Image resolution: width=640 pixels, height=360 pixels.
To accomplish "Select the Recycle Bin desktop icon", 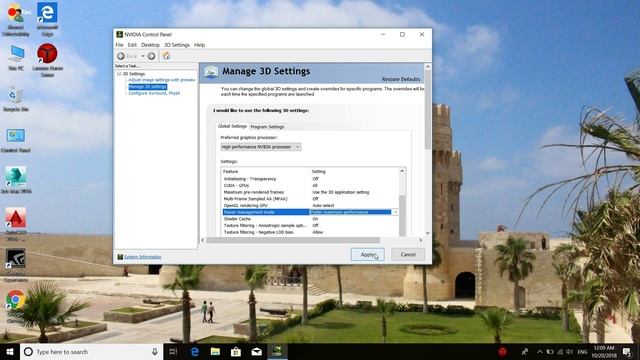I will 16,99.
